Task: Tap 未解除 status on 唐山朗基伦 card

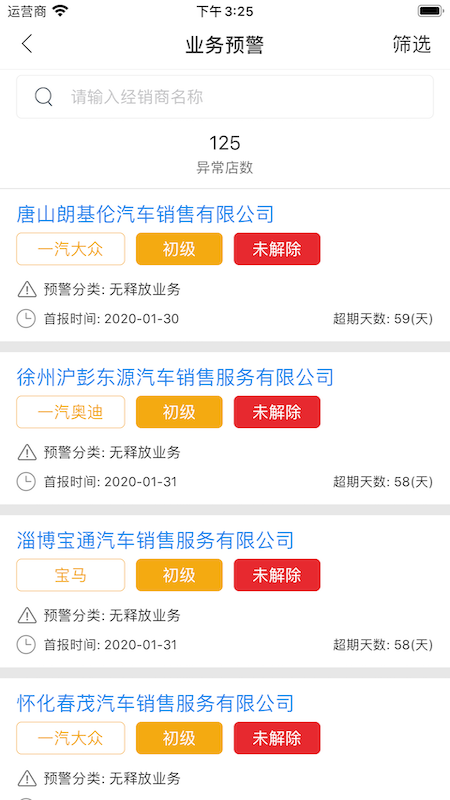Action: point(277,249)
